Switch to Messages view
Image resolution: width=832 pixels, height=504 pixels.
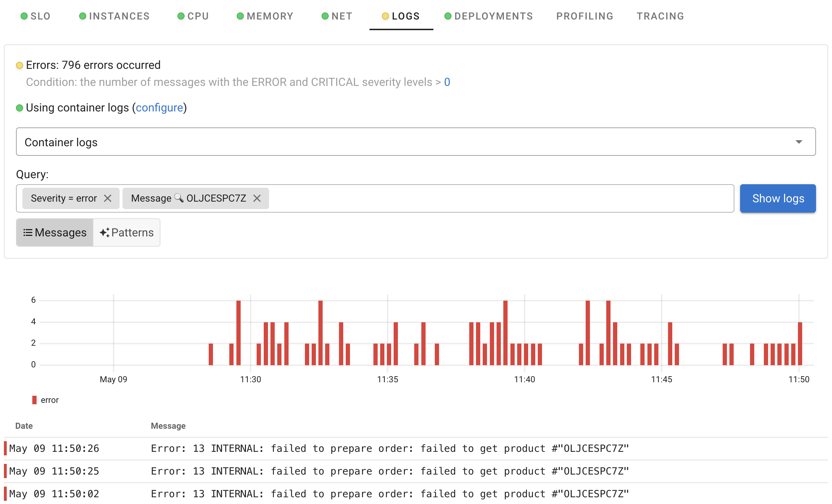[x=55, y=232]
